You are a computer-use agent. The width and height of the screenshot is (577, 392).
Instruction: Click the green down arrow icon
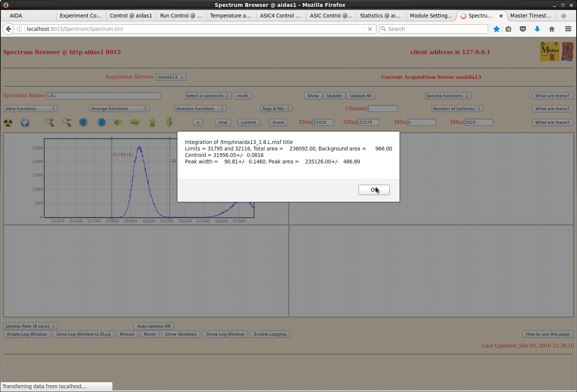pyautogui.click(x=170, y=122)
